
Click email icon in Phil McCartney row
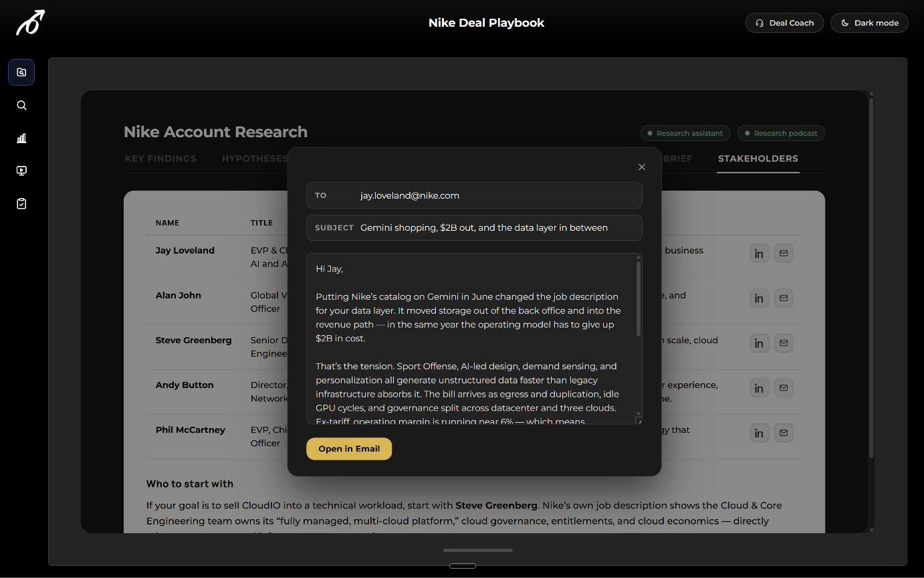pos(784,433)
